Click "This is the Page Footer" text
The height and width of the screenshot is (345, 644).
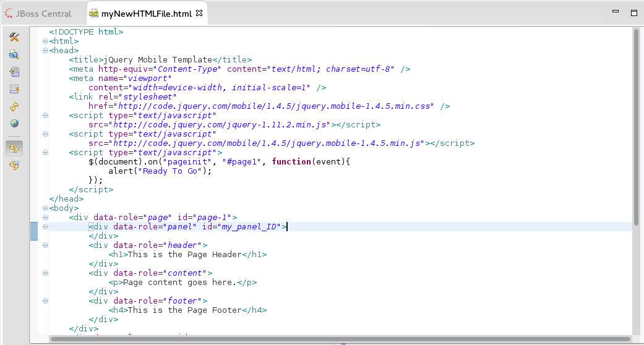point(185,310)
